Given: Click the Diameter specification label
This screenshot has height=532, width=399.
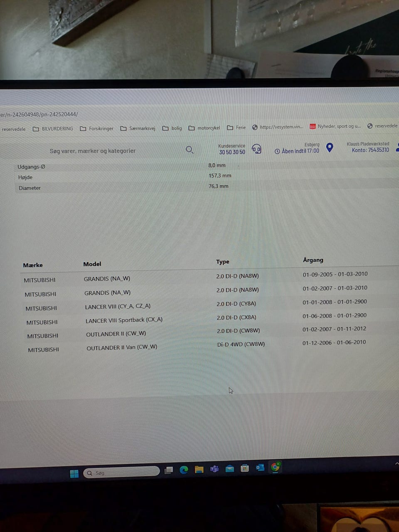Looking at the screenshot, I should tap(30, 188).
